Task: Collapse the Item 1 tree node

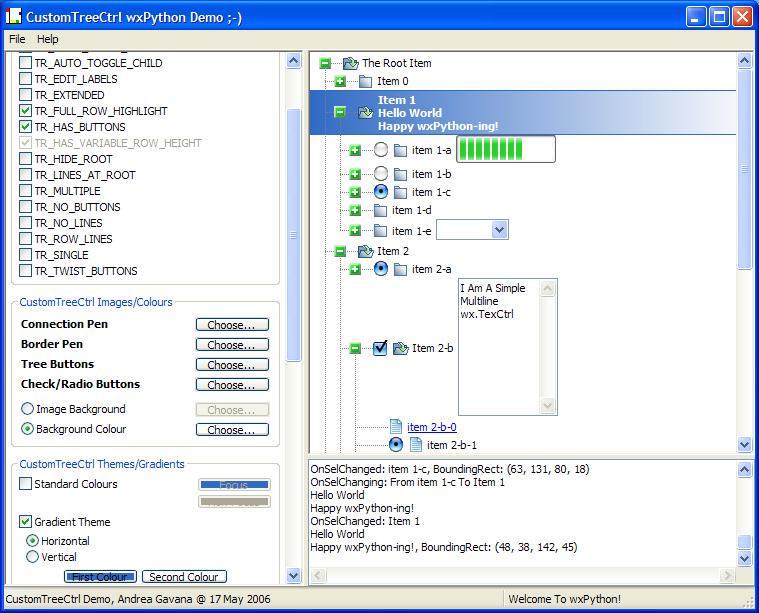Action: click(x=340, y=113)
